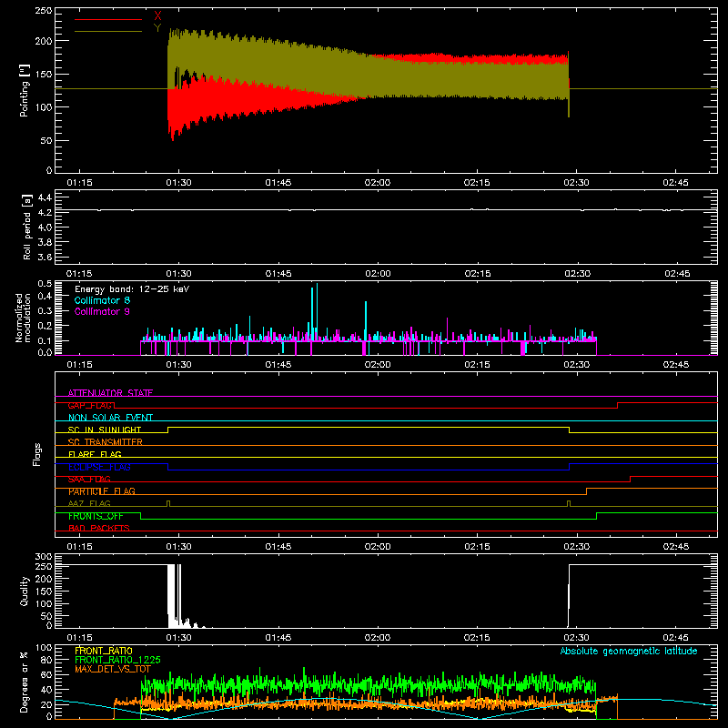Click the ATTENUATOR_STATE flag label
This screenshot has width=728, height=728.
[110, 393]
